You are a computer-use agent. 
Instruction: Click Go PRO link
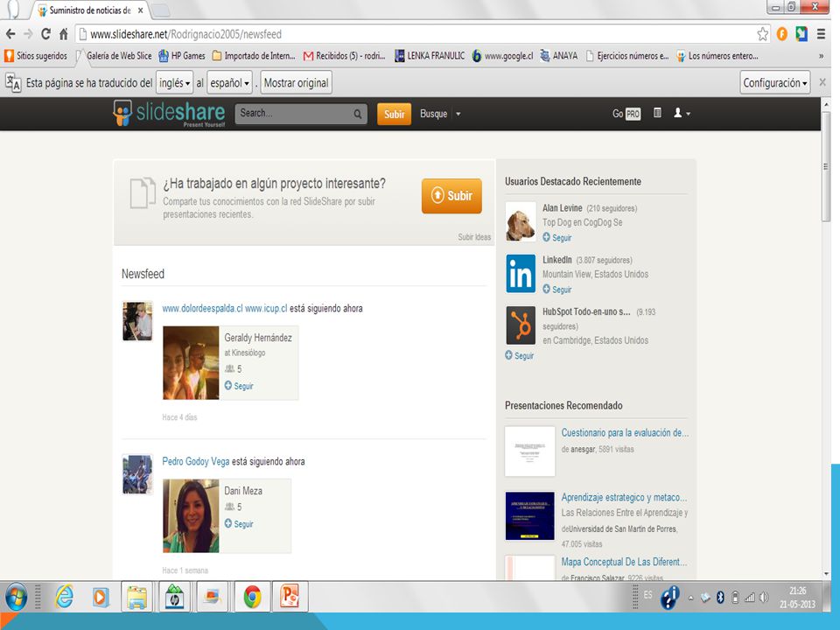coord(626,114)
